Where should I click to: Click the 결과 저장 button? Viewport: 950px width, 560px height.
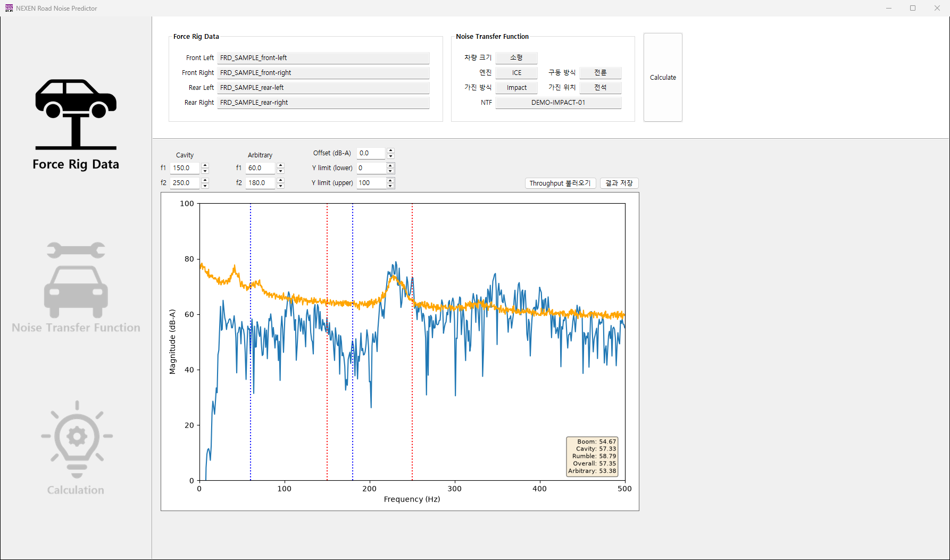(x=619, y=183)
